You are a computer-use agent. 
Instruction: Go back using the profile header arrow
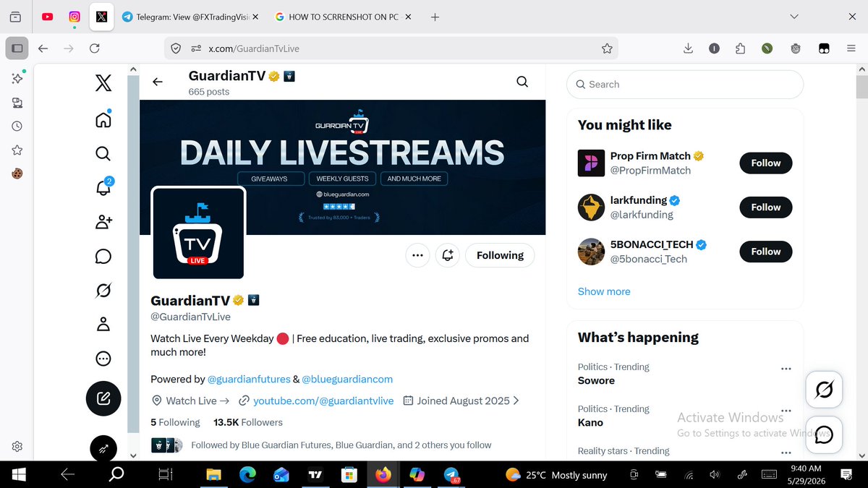pos(158,82)
